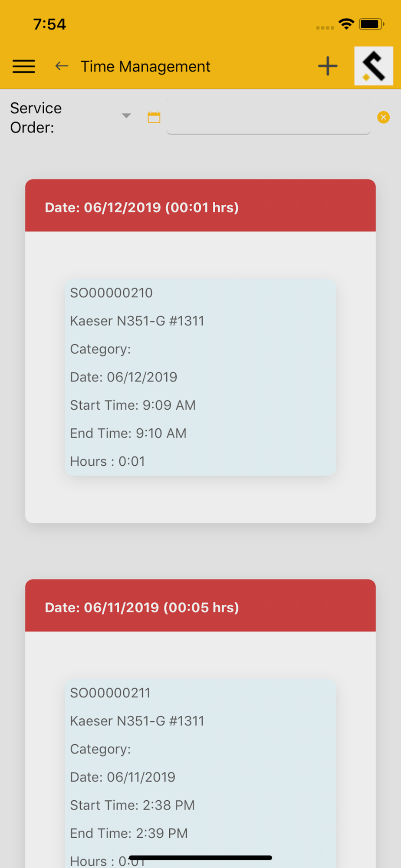Tap the Time Management title
Image resolution: width=401 pixels, height=868 pixels.
pyautogui.click(x=145, y=66)
